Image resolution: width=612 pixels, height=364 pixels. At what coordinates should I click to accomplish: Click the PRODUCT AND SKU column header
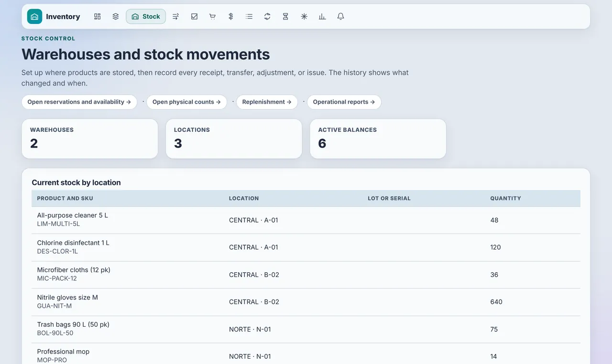pos(65,198)
